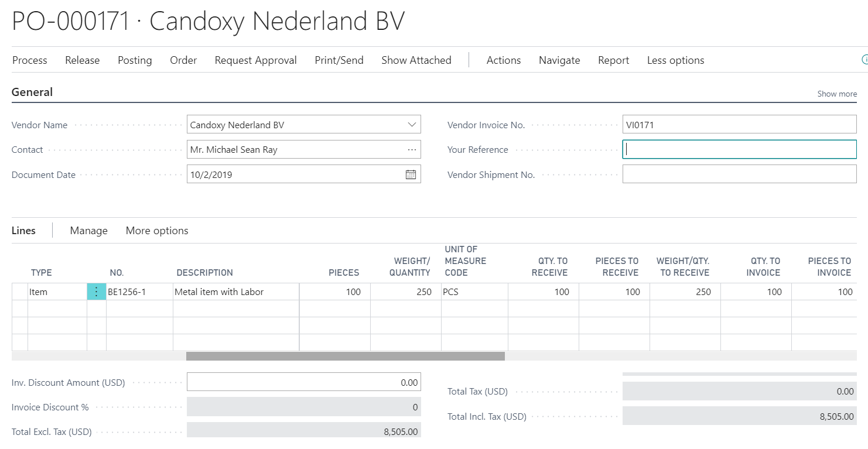
Task: Click the WEIGHT/QTY. TO RECEIVE column header
Action: point(683,267)
